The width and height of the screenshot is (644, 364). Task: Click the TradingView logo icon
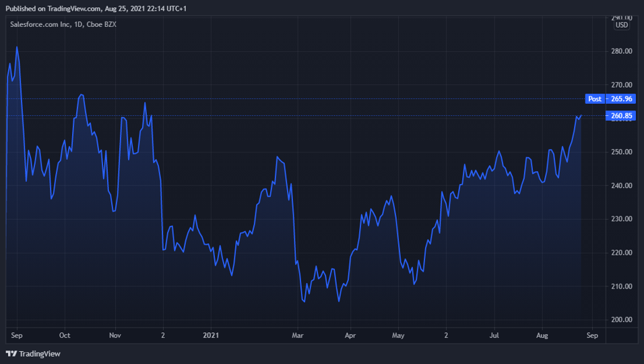11,353
